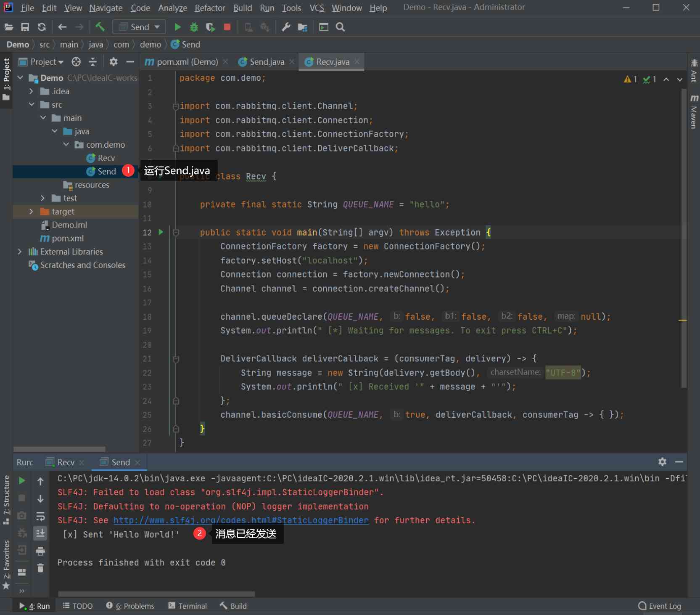Select the Recv tab in Run panel

[x=66, y=462]
